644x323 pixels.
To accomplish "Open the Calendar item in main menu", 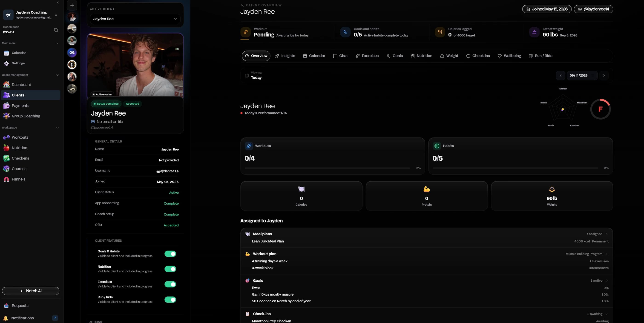I will [31, 53].
